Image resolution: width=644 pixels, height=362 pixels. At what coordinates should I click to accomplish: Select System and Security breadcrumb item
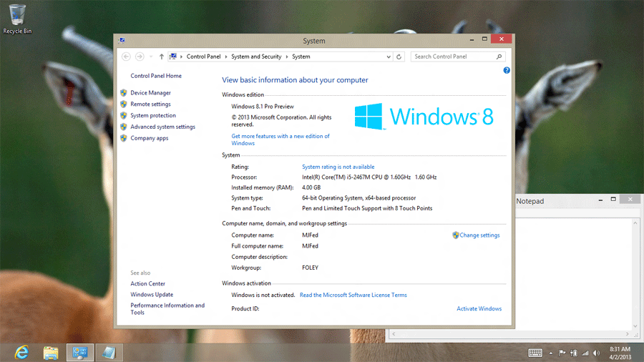tap(256, 57)
